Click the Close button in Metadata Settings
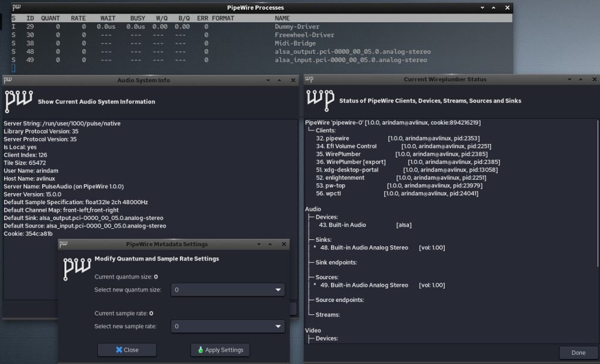Viewport: 600px width, 364px height. pos(127,350)
